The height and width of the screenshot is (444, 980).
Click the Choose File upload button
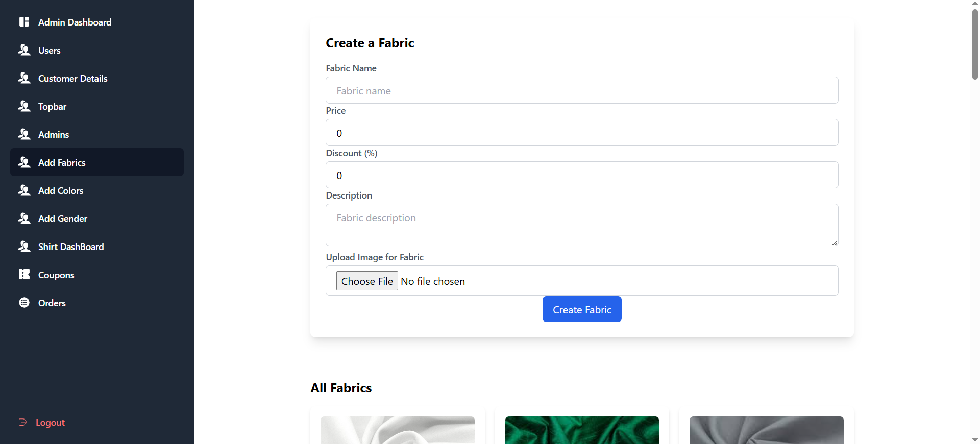coord(367,281)
